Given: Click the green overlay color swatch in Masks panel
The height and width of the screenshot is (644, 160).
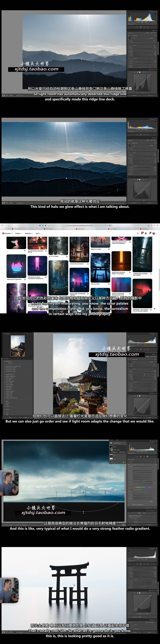Looking at the screenshot, I should point(124,463).
